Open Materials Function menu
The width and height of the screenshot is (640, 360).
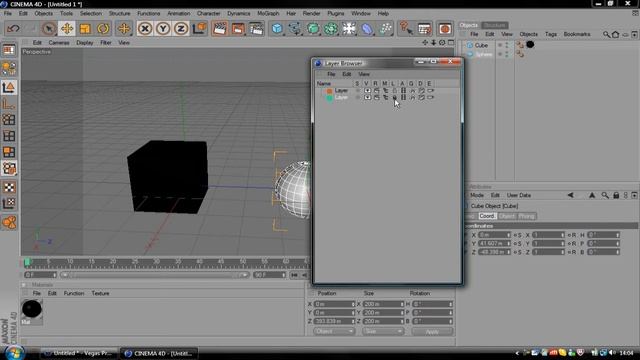pyautogui.click(x=74, y=293)
